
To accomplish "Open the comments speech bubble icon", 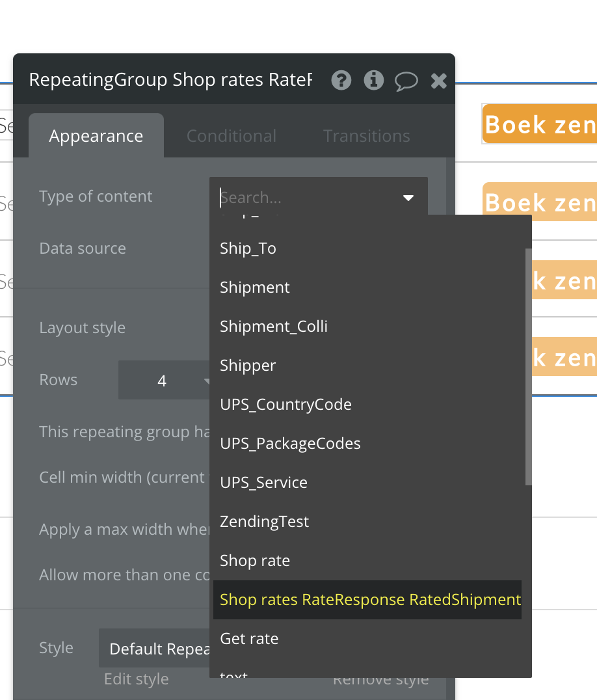I will point(406,81).
